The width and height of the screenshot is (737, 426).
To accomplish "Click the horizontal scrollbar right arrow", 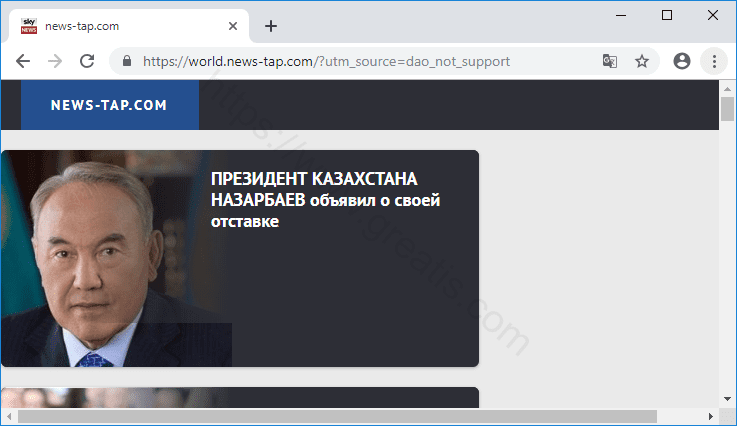I will pos(709,416).
